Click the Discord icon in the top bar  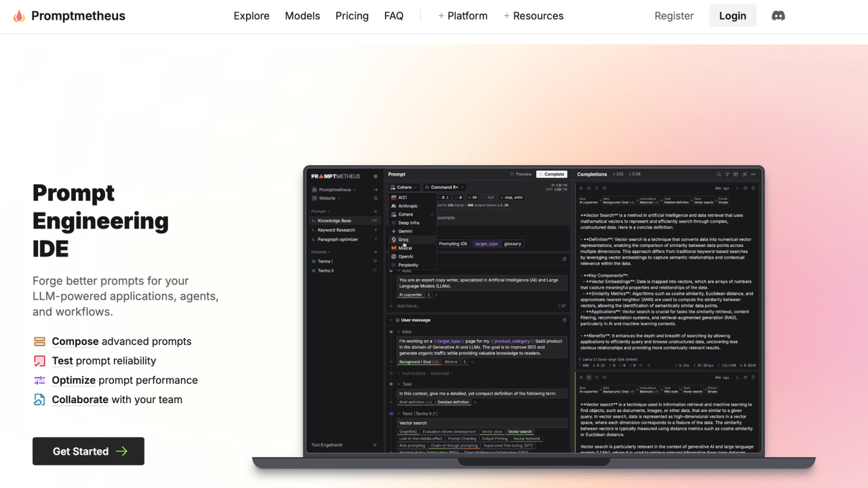(778, 15)
